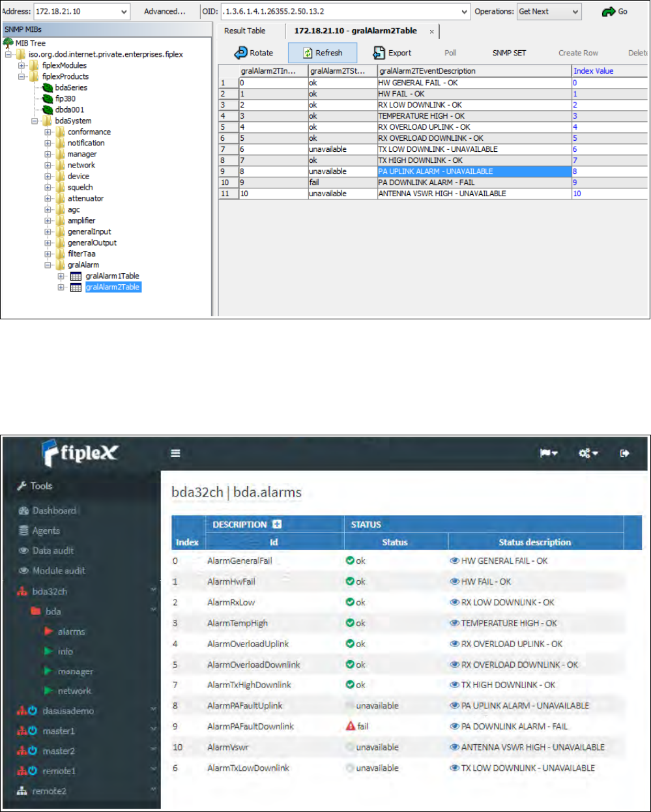The width and height of the screenshot is (651, 812).
Task: Click the eye icon for PA UPLINK ALARM
Action: (455, 706)
